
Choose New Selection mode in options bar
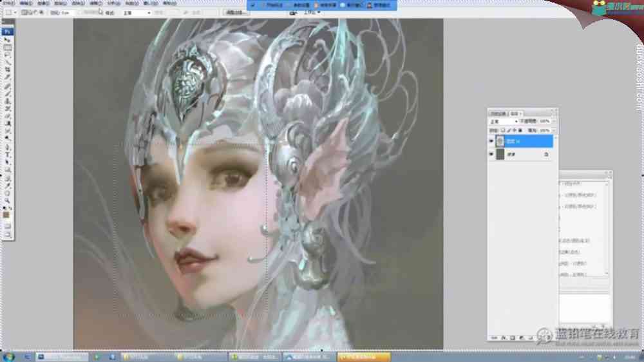pyautogui.click(x=24, y=13)
